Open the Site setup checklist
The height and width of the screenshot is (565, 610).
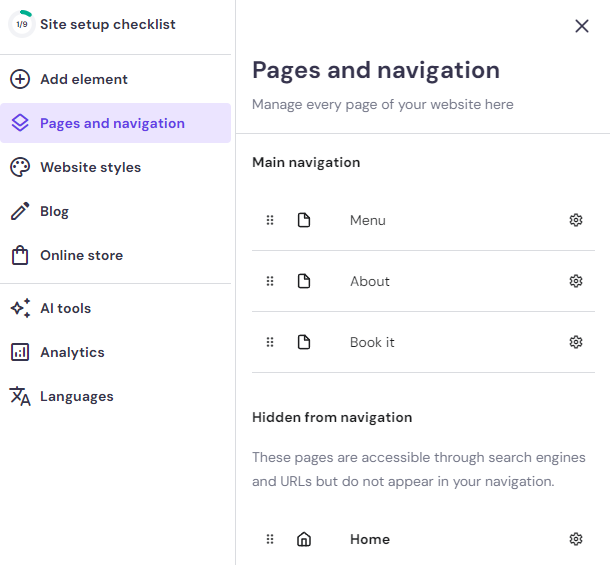pos(107,24)
